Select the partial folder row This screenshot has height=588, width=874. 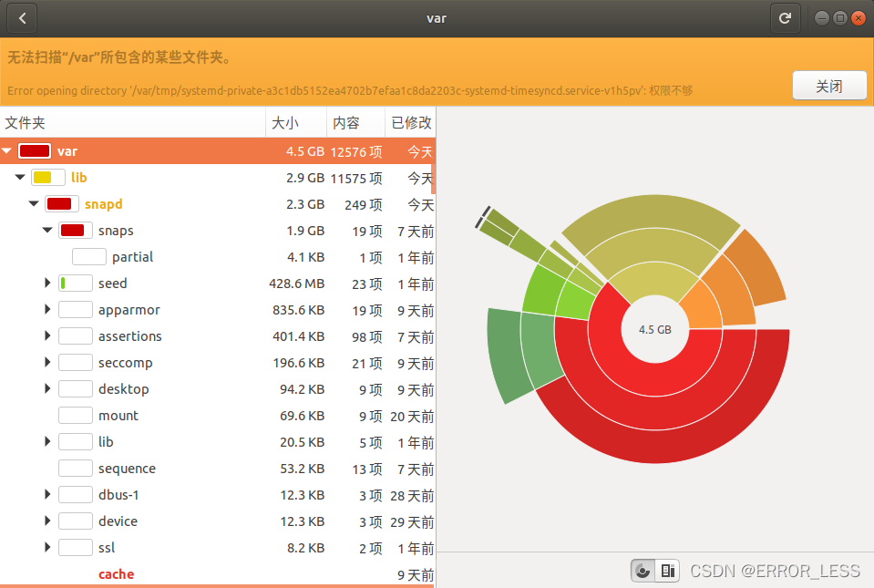point(218,257)
